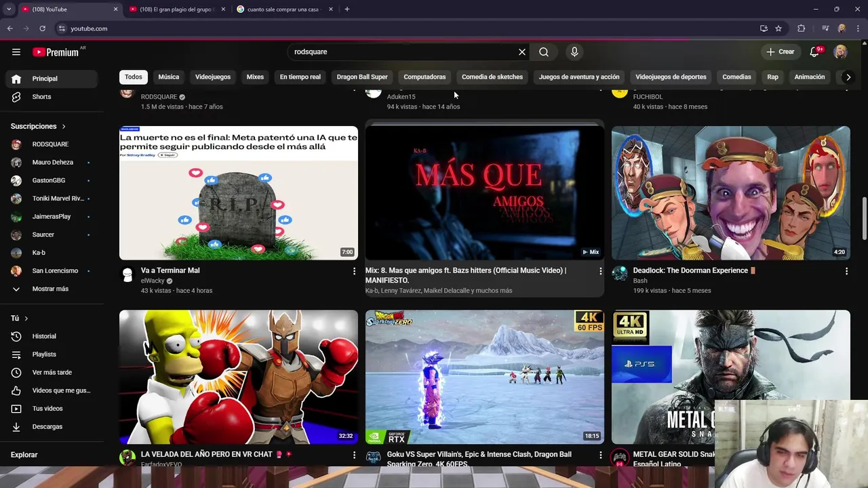Select the Animación filter chip

pyautogui.click(x=810, y=77)
